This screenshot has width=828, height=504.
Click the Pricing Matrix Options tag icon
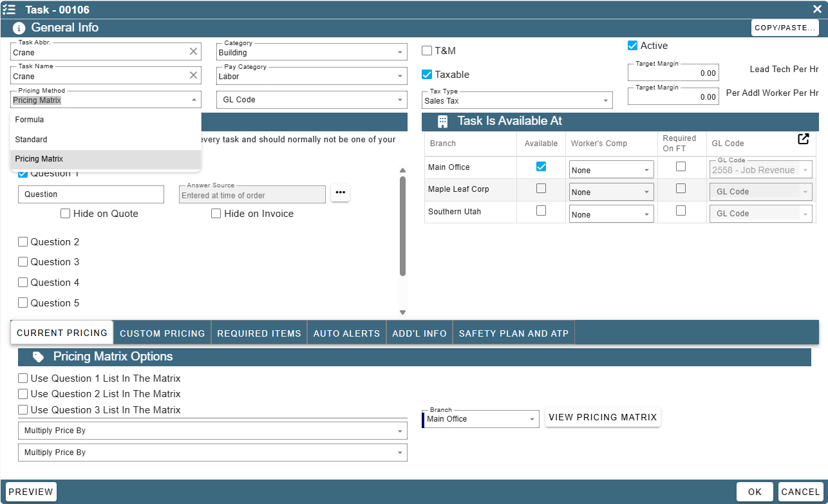[38, 357]
